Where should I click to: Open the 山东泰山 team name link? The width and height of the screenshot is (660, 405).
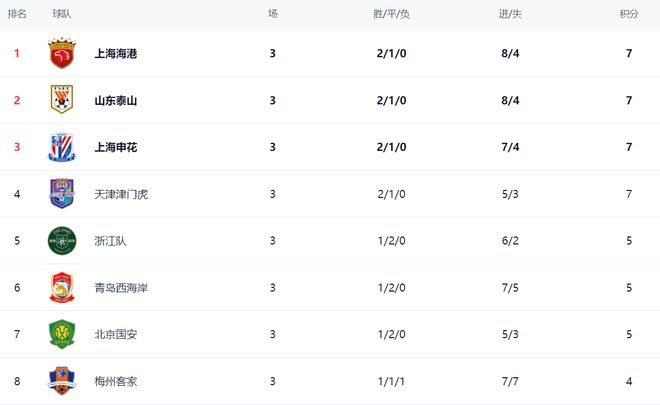click(116, 101)
